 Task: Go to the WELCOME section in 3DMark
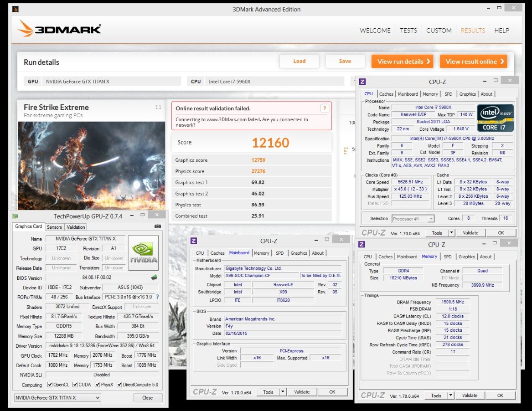(375, 31)
